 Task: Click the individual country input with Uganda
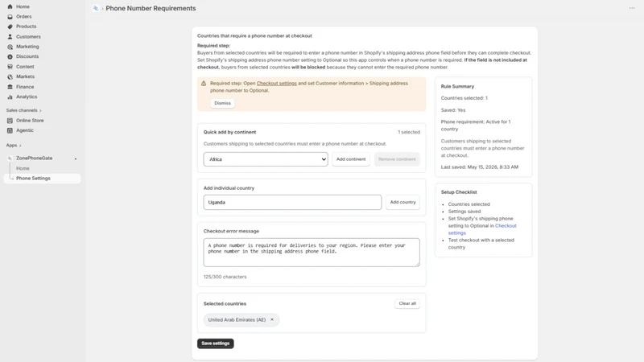coord(292,203)
